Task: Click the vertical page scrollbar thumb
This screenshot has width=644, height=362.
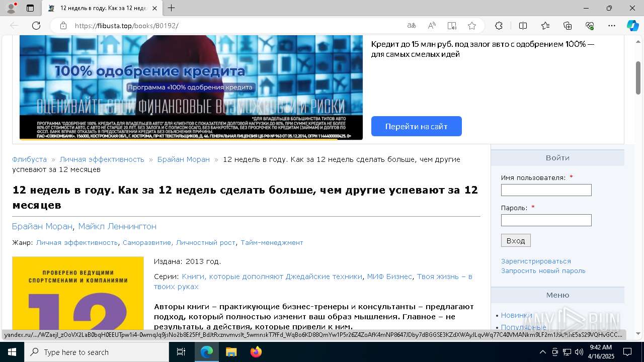Action: pos(638,78)
